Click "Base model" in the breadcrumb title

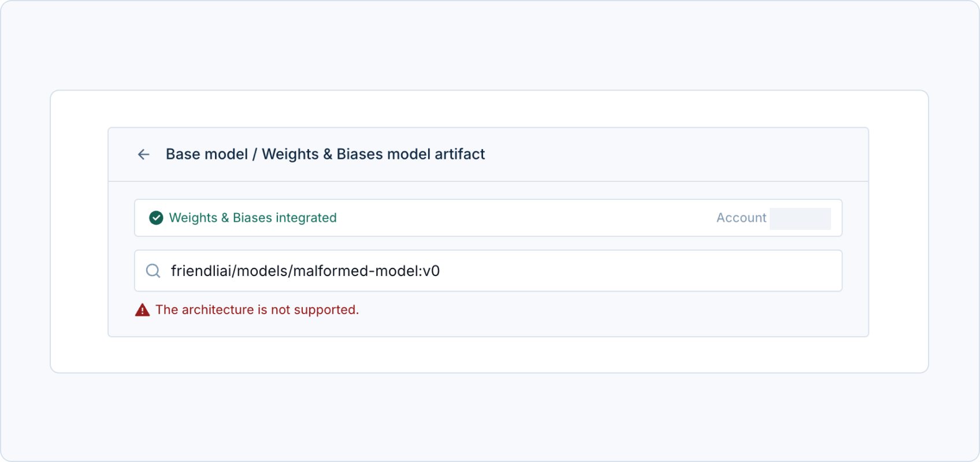pos(206,154)
